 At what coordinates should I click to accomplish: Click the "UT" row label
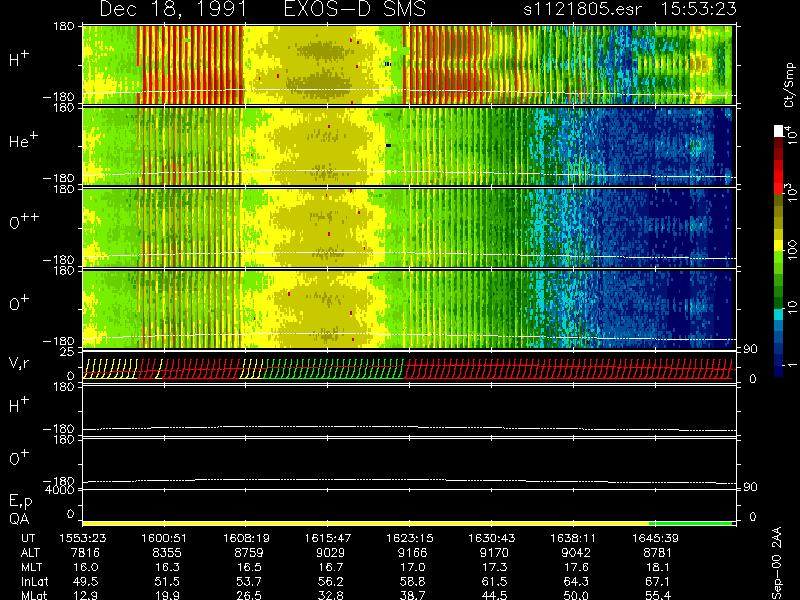pyautogui.click(x=29, y=538)
